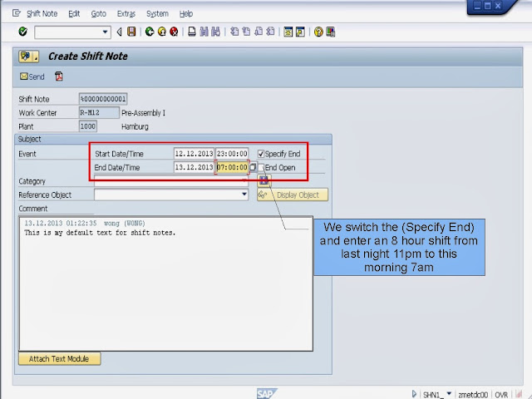Click the Shift Note number field
Viewport: 532px width, 399px height.
(x=103, y=99)
